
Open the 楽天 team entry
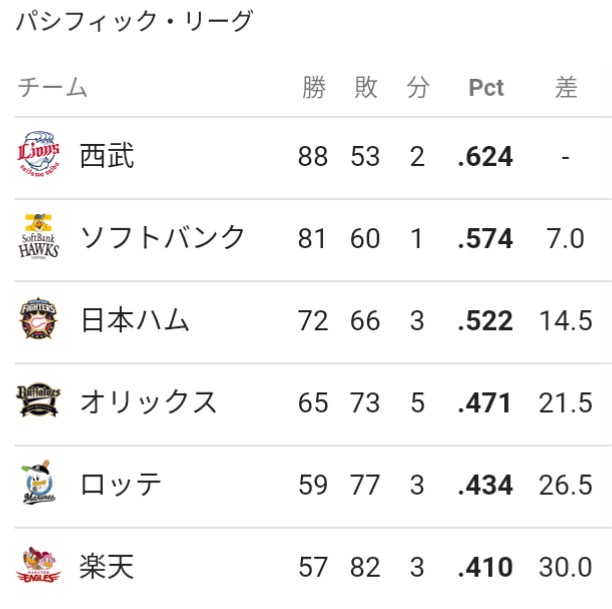[x=107, y=566]
